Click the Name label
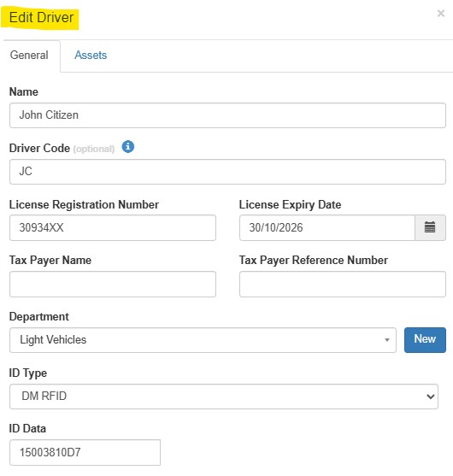The width and height of the screenshot is (453, 476). [24, 91]
